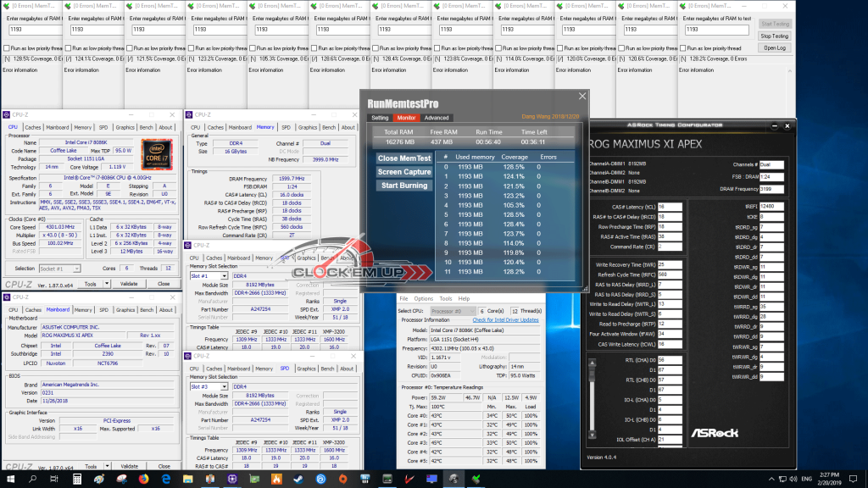Click the Screen Capture button
Viewport: 868px width, 488px height.
point(404,172)
